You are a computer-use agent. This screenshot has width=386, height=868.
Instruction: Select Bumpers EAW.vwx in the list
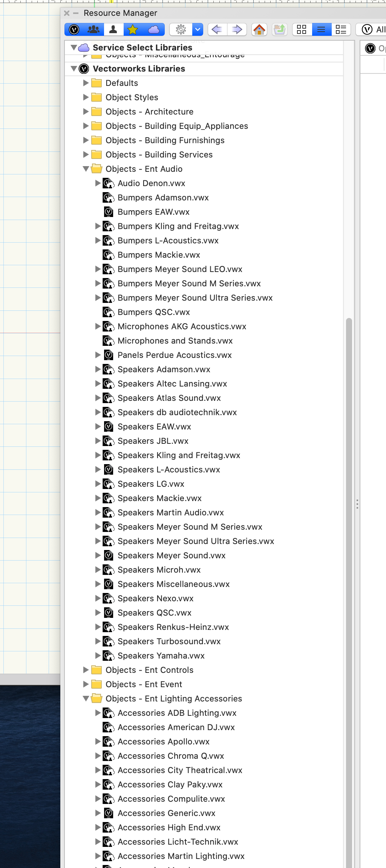coord(153,212)
